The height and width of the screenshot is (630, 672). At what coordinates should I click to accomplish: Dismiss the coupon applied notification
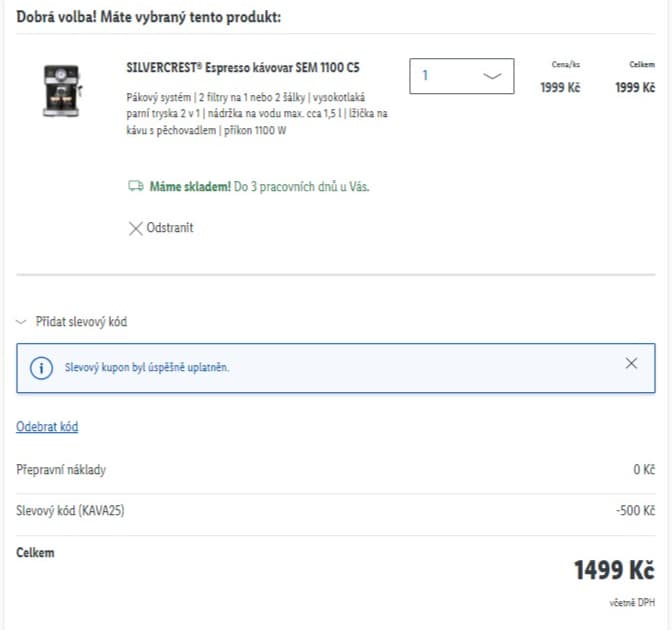click(631, 364)
